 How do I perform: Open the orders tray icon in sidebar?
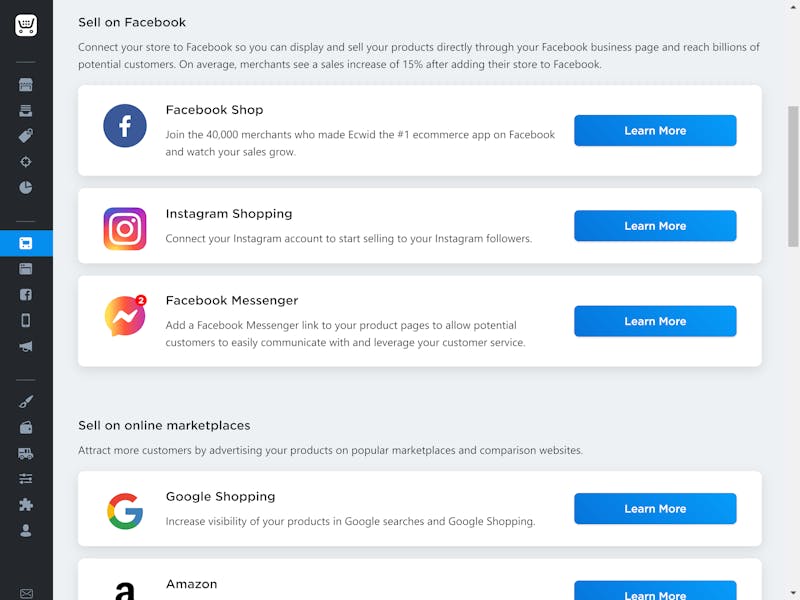(26, 110)
